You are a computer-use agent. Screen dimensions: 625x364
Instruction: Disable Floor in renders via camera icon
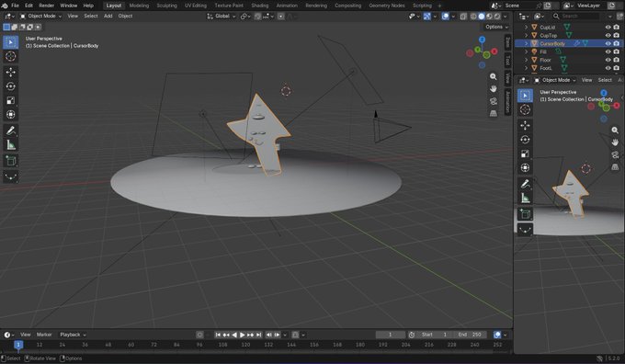[616, 60]
